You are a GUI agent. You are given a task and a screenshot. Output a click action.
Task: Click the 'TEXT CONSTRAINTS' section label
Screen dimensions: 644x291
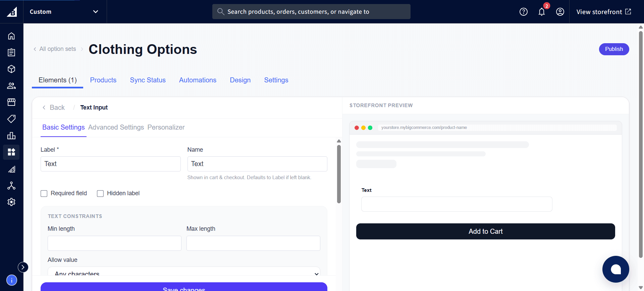[x=75, y=216]
